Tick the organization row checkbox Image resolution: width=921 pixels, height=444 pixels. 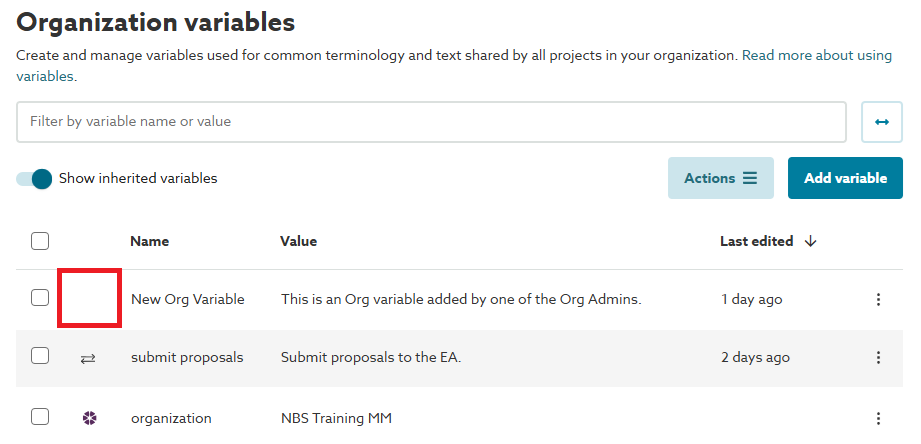pyautogui.click(x=40, y=417)
